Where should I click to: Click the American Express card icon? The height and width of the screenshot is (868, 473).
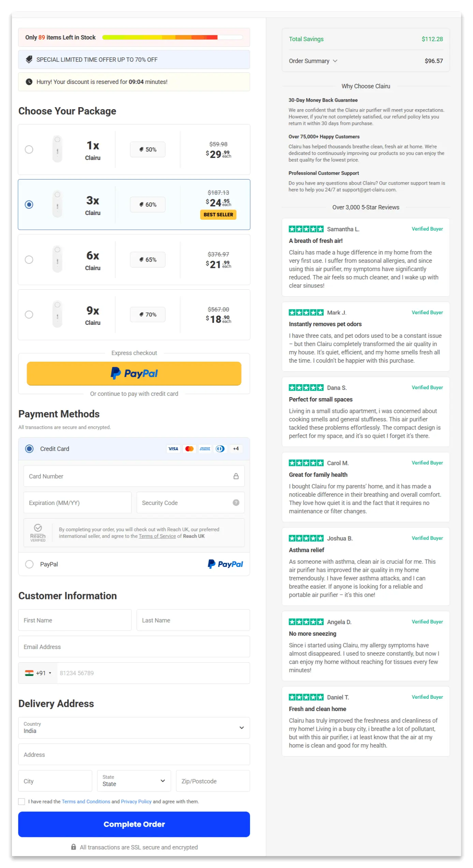tap(205, 449)
